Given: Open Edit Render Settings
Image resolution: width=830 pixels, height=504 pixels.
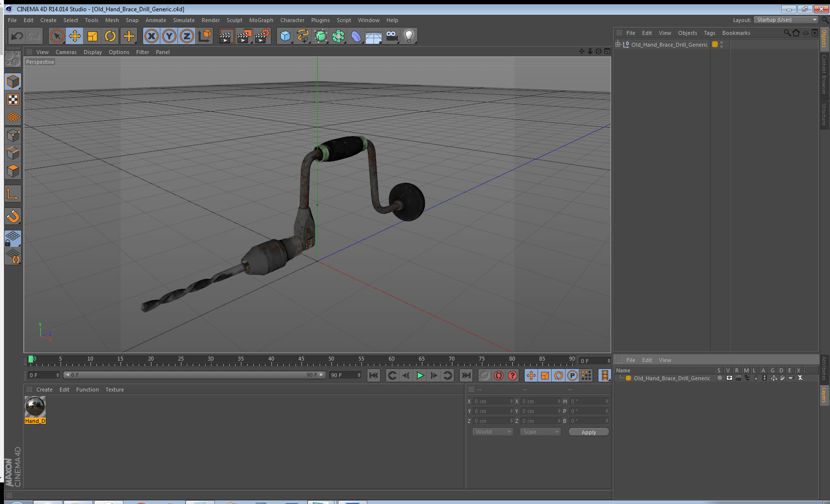Looking at the screenshot, I should click(263, 36).
